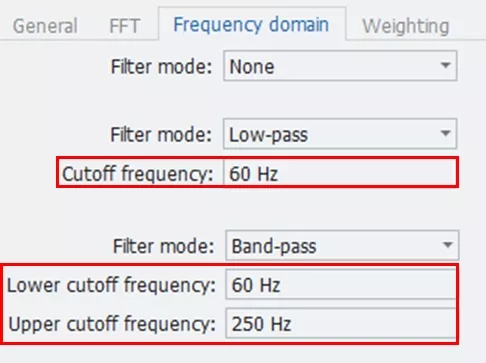The height and width of the screenshot is (363, 486).
Task: Select the Frequency domain tab
Action: 251,24
